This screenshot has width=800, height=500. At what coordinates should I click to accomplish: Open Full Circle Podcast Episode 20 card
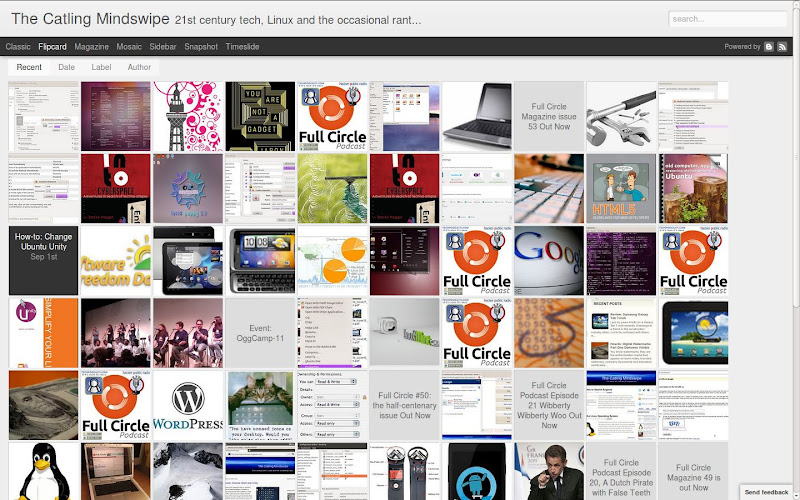(621, 471)
